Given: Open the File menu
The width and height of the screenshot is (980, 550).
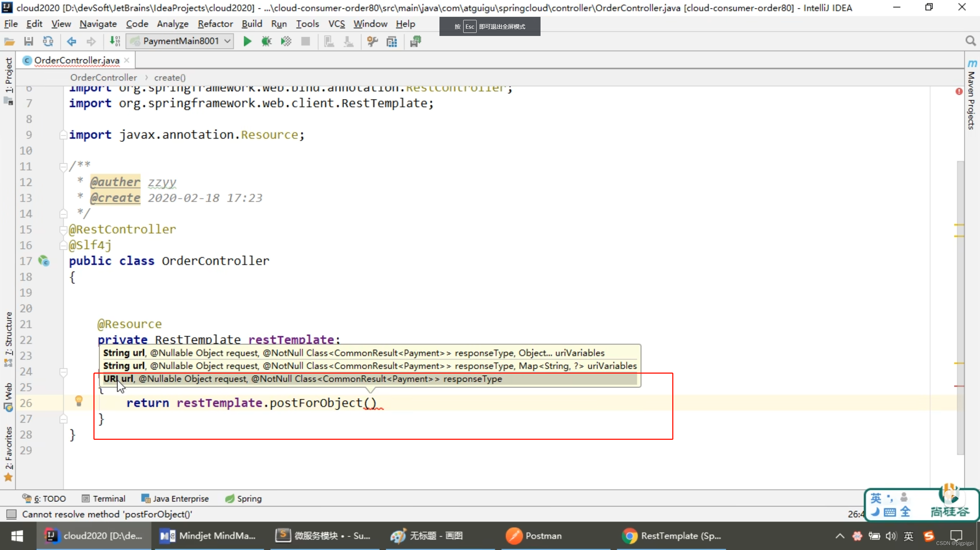Looking at the screenshot, I should click(x=11, y=24).
